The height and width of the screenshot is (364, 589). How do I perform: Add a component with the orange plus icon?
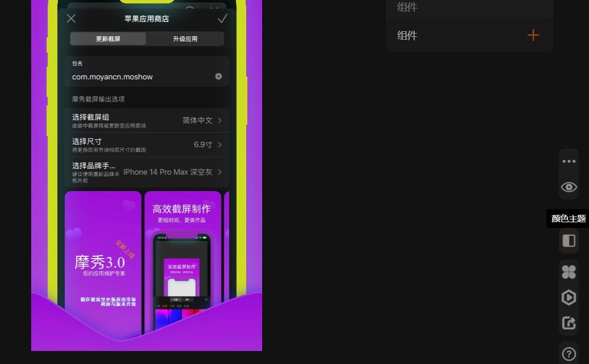click(x=533, y=35)
